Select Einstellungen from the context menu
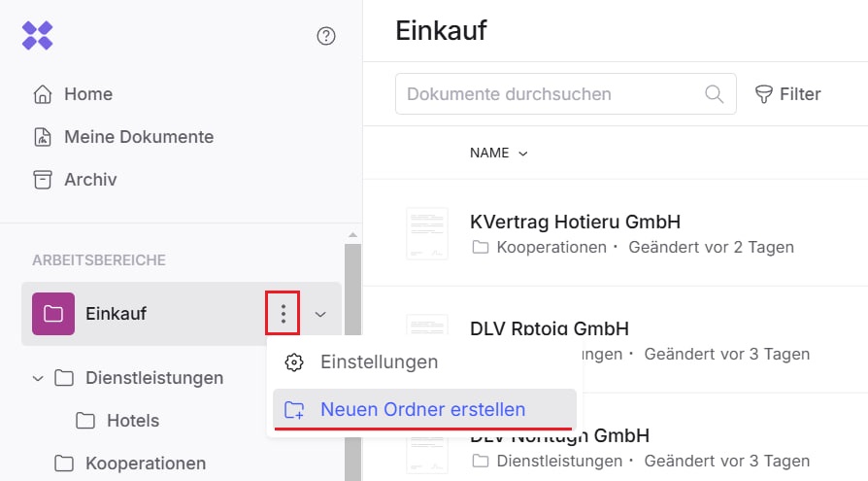868x481 pixels. click(379, 362)
